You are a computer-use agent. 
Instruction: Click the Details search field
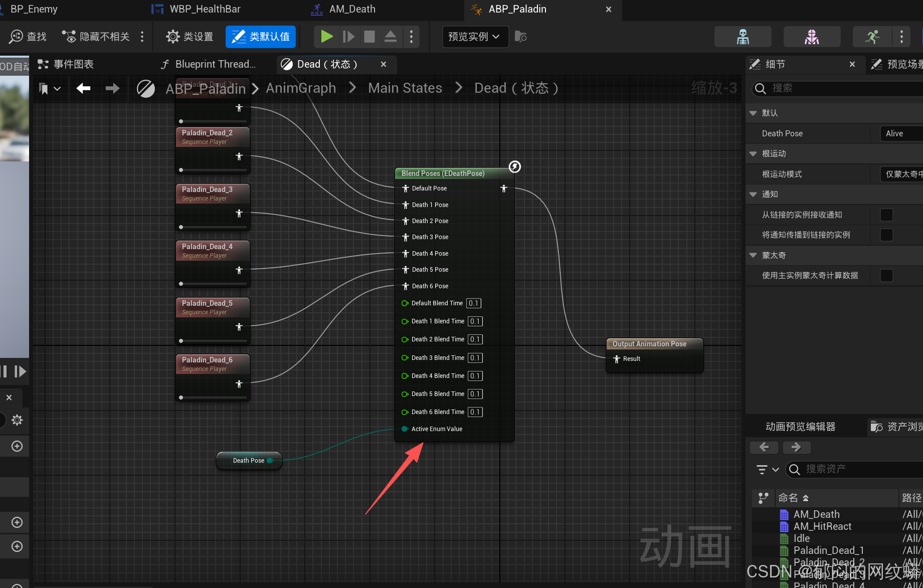point(837,88)
